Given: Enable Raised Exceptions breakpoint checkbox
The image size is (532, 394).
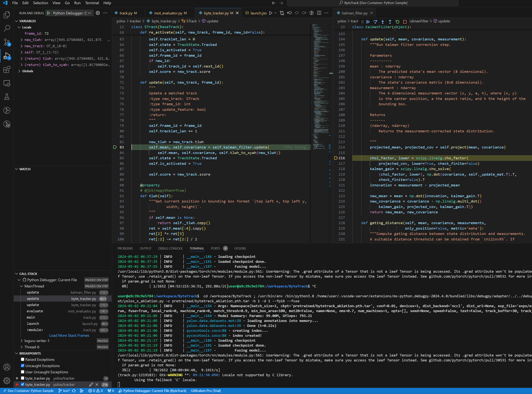Looking at the screenshot, I should pos(23,359).
